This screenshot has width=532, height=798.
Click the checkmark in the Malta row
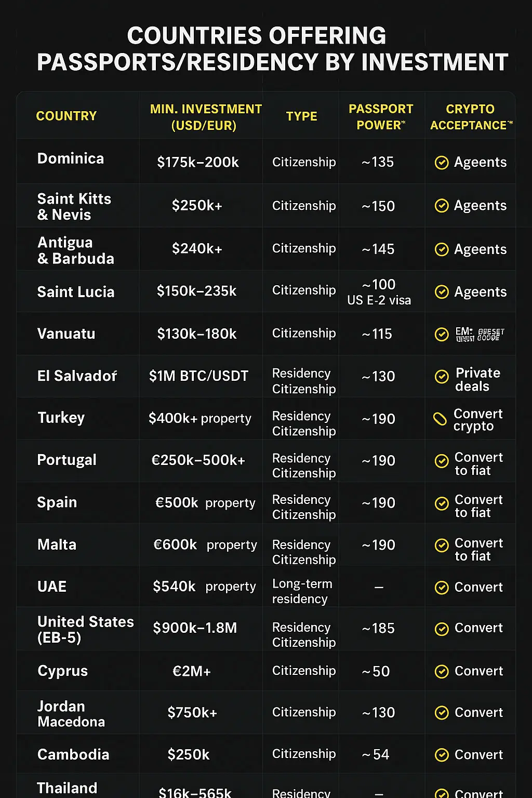point(442,545)
